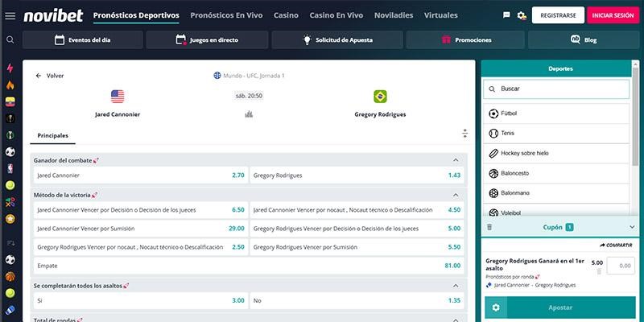Viewport: 644px width, 322px height.
Task: Open the Blog
Action: point(583,39)
